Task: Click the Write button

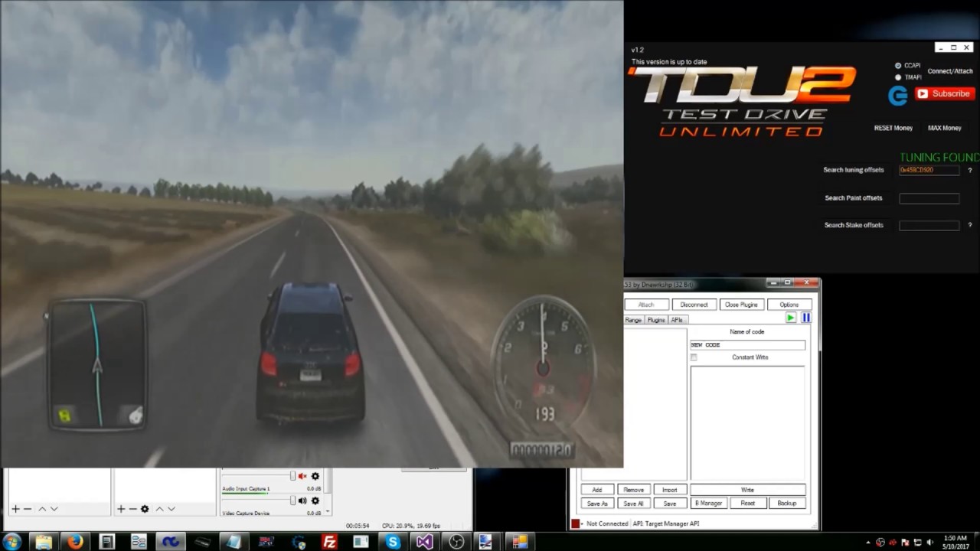Action: coord(747,490)
